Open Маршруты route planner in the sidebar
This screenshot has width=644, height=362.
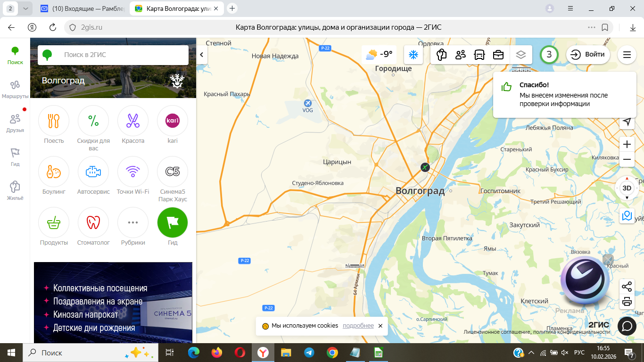pyautogui.click(x=15, y=89)
